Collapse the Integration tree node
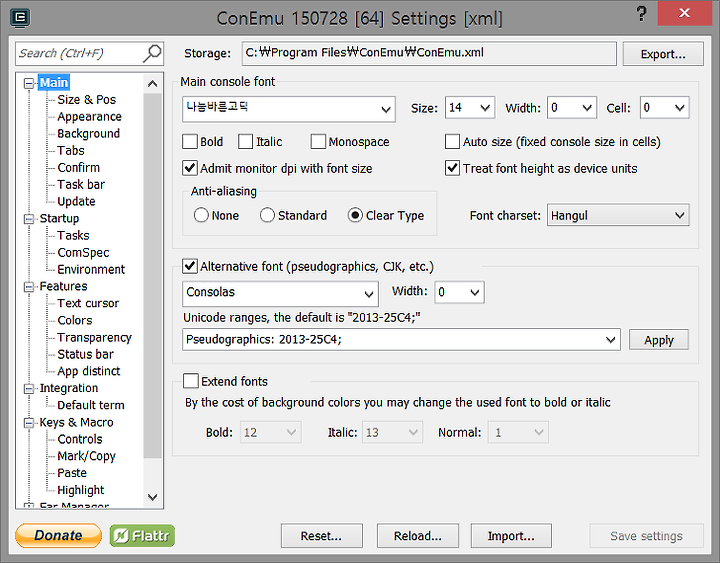 point(29,389)
